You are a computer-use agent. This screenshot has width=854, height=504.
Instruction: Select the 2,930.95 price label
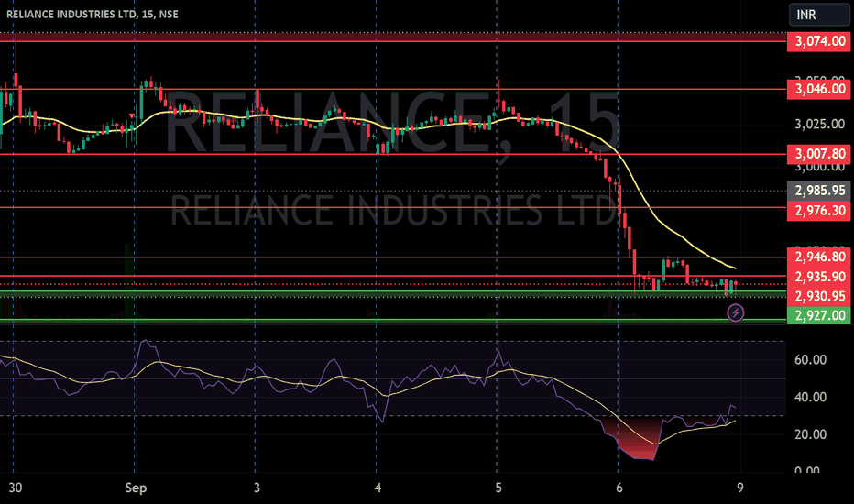point(818,296)
